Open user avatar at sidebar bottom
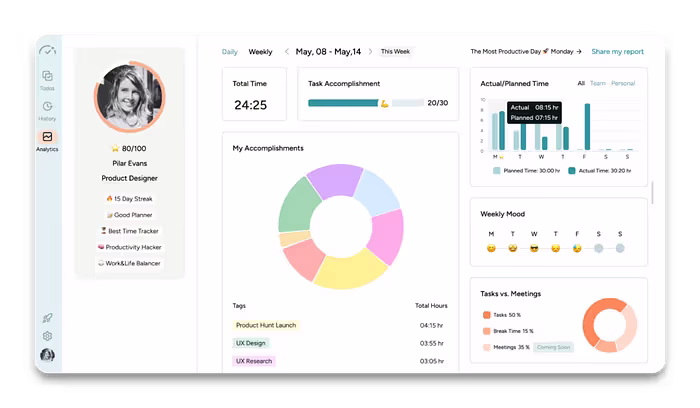 47,355
